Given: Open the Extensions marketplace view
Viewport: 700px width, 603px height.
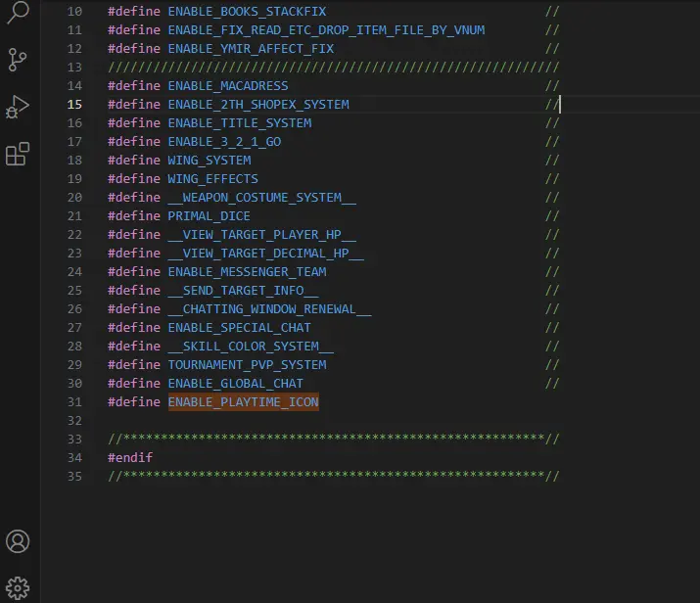Looking at the screenshot, I should [18, 154].
